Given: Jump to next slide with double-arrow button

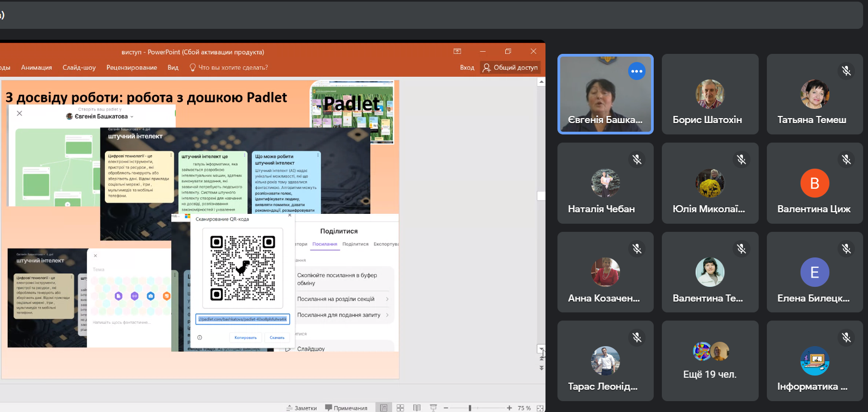Looking at the screenshot, I should click(541, 368).
